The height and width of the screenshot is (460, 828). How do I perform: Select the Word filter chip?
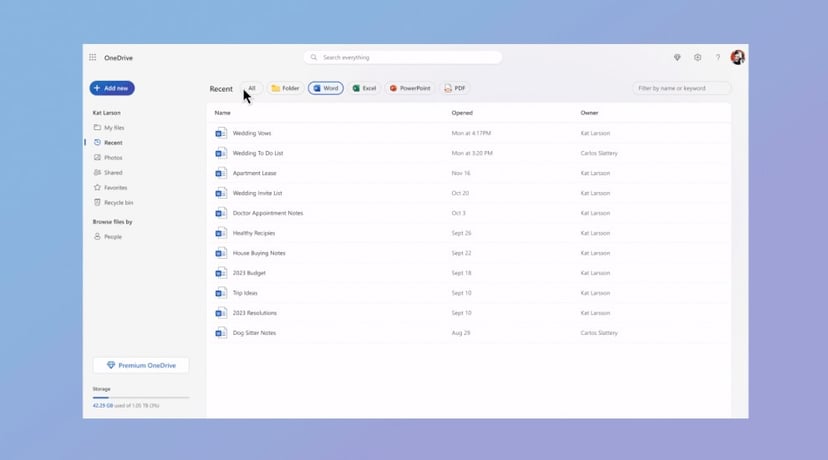tap(326, 88)
